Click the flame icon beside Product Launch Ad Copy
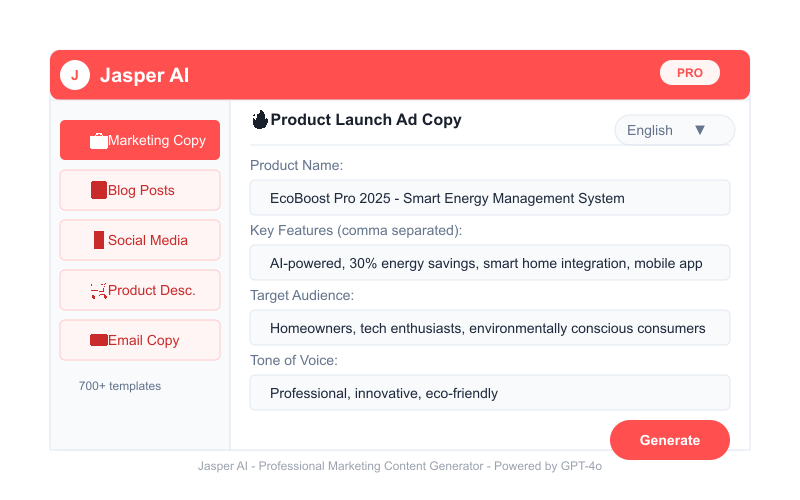The width and height of the screenshot is (800, 500). pos(260,119)
